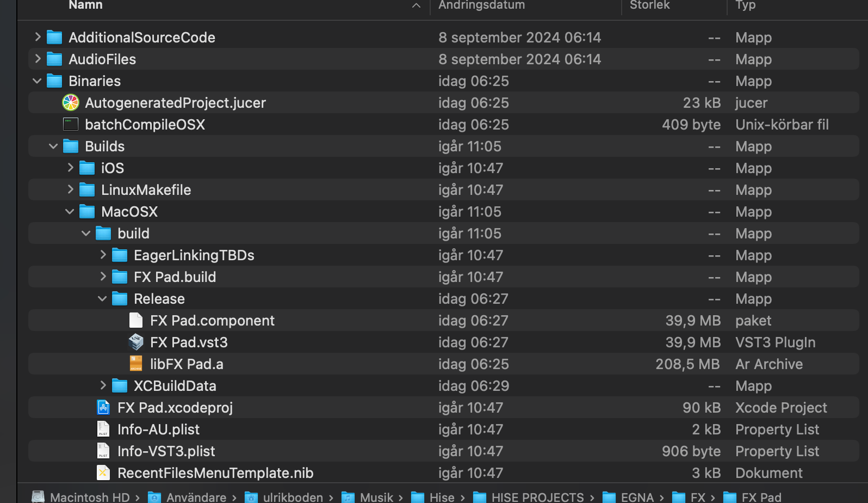Sort by the Namn column header
The image size is (868, 503).
(x=85, y=5)
